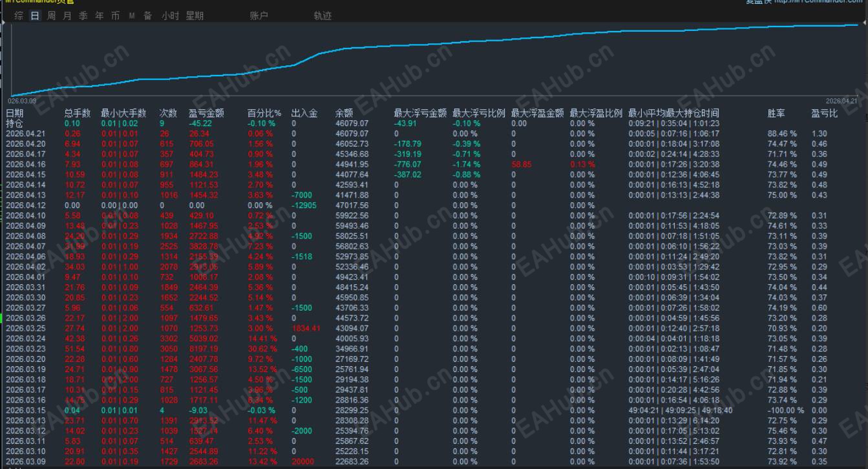Click the small arrow at chart's right edge
Screen dimensions: 868x469
[x=864, y=23]
